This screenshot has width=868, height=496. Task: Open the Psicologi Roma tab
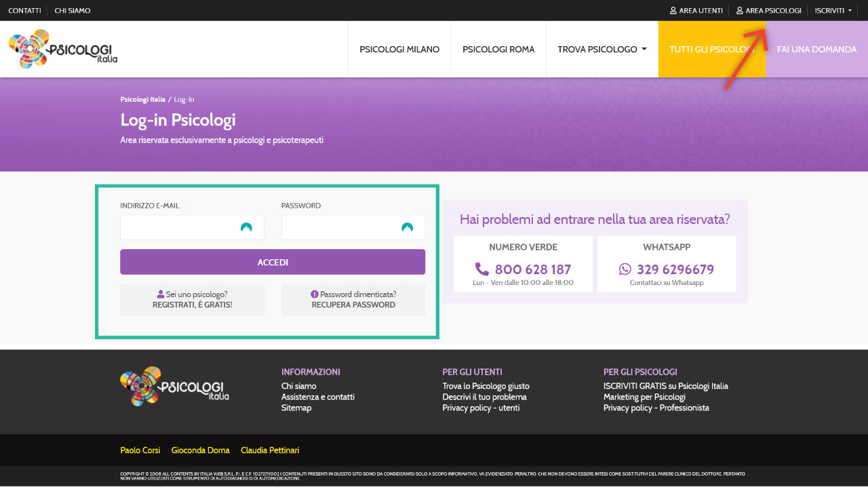pyautogui.click(x=498, y=50)
